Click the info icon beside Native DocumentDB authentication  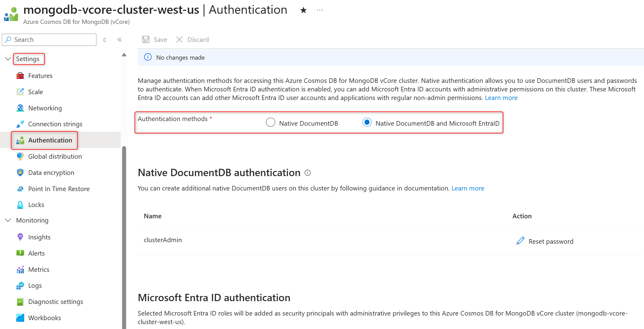point(308,173)
